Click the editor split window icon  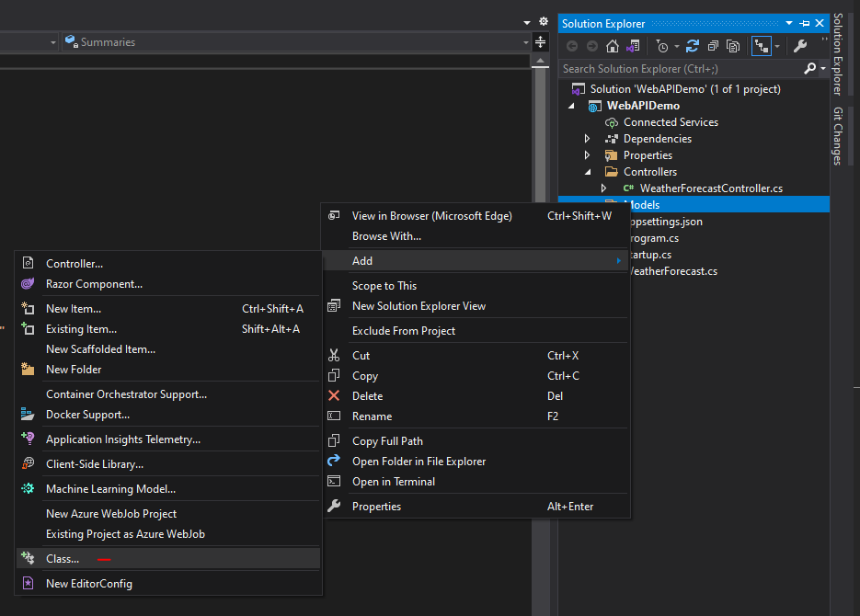click(540, 42)
